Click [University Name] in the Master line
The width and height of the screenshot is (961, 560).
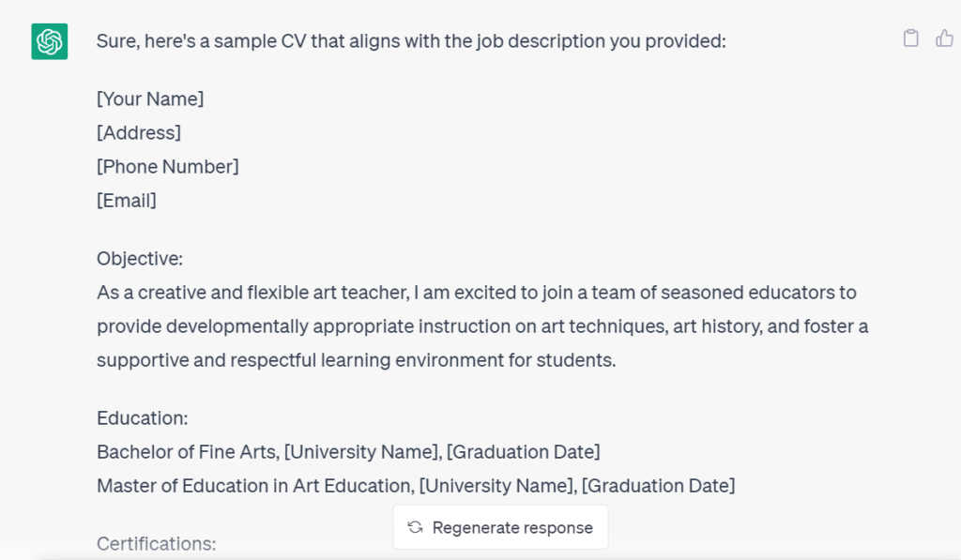tap(497, 485)
